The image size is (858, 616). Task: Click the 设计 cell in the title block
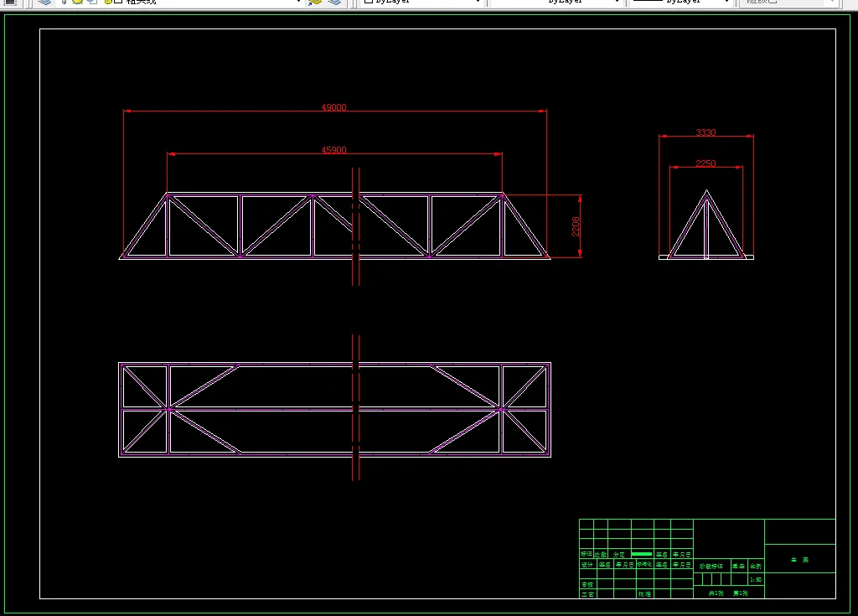[587, 565]
